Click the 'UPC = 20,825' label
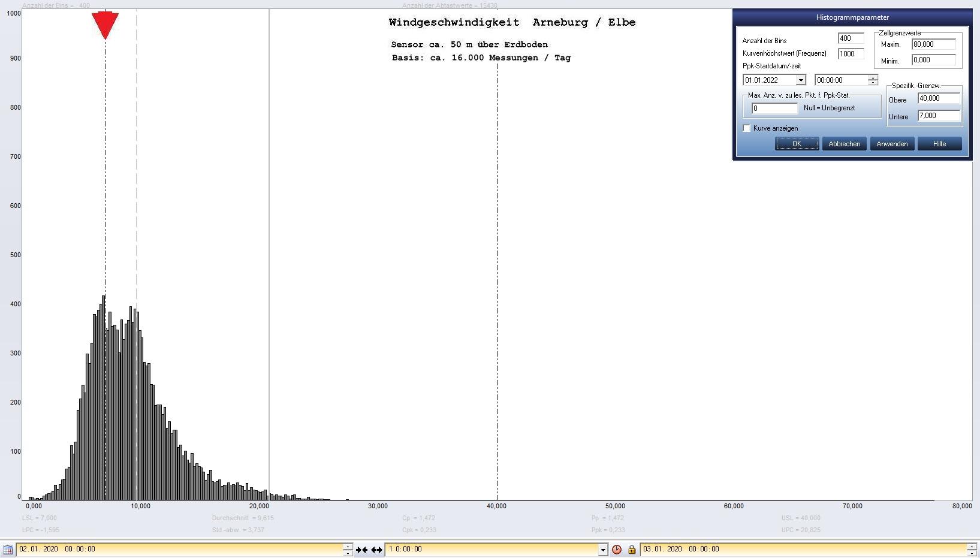This screenshot has width=980, height=558. click(x=801, y=530)
